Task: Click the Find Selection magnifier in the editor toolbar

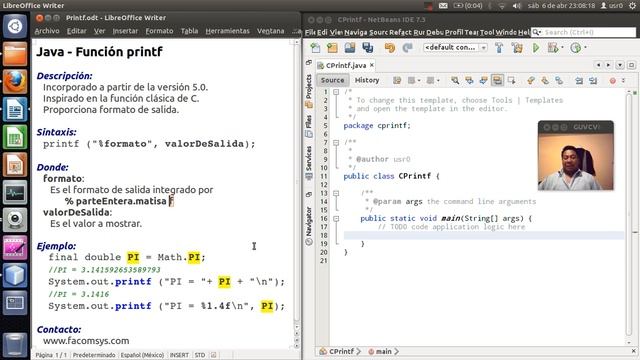Action: [x=455, y=80]
